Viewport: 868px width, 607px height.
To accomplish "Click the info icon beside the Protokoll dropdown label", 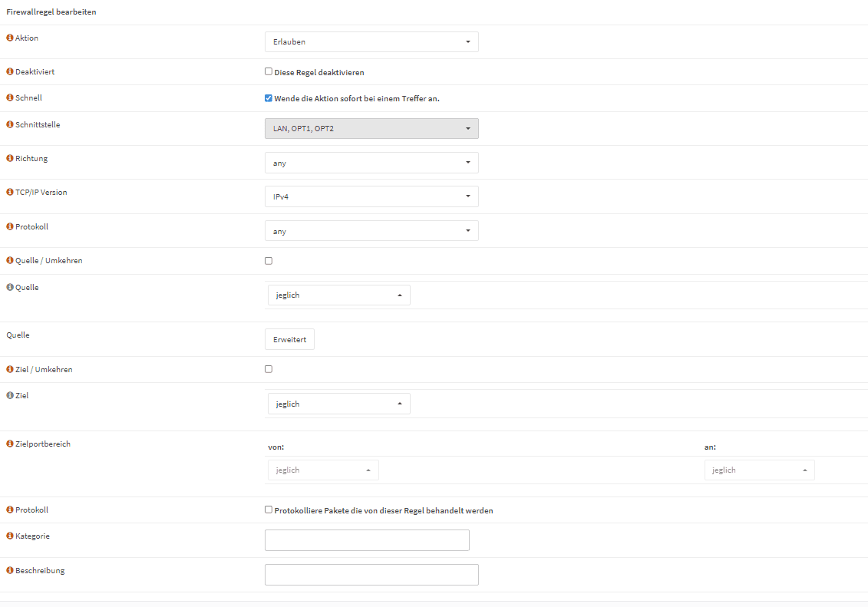I will [x=9, y=226].
